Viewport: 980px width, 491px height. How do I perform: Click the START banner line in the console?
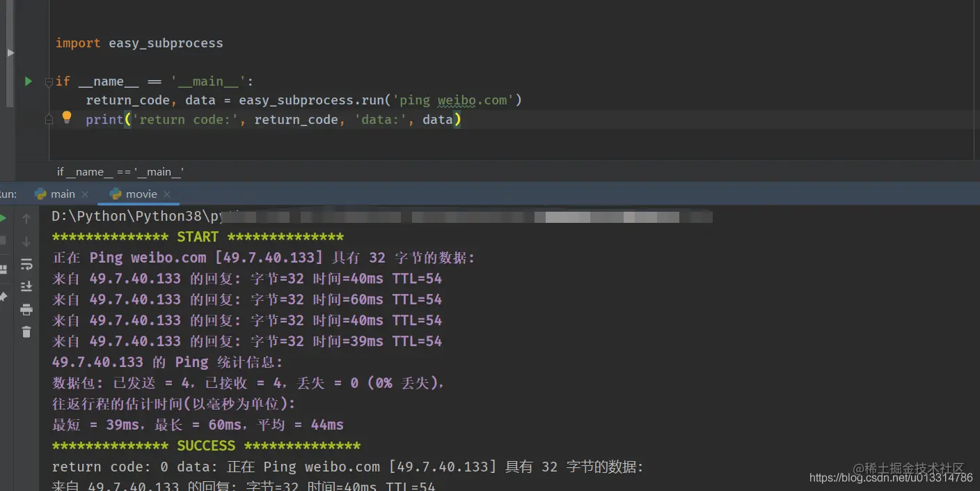pyautogui.click(x=198, y=237)
